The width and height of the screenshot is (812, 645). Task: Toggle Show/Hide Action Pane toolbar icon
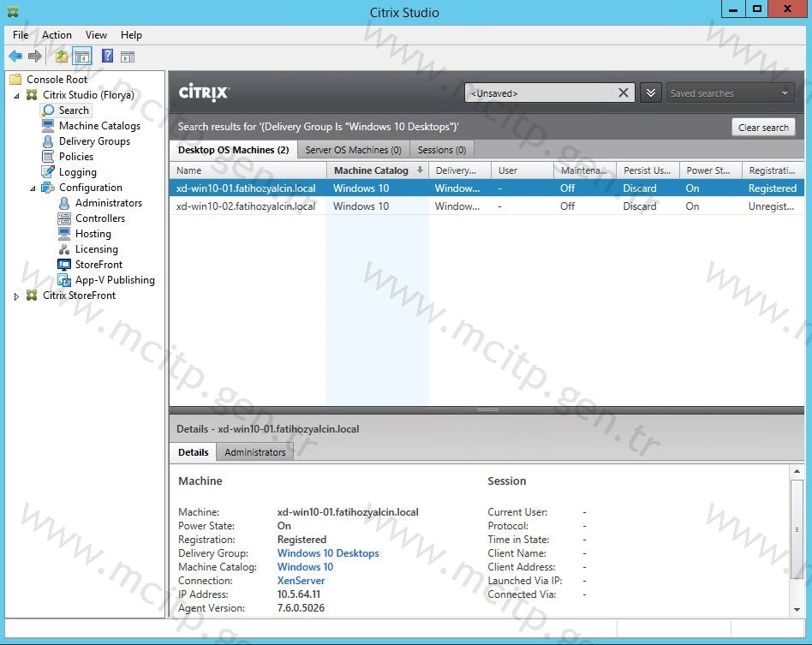tap(128, 57)
